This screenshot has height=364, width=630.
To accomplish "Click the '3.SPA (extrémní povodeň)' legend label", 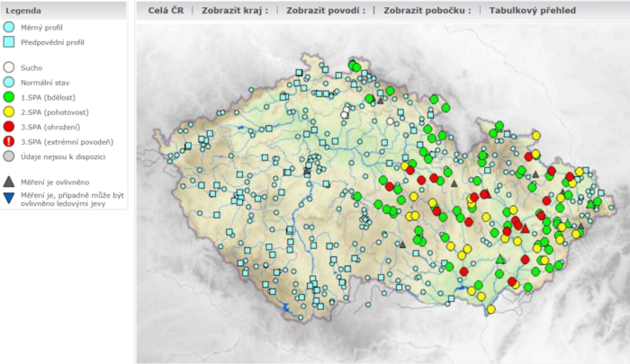I will (x=67, y=142).
